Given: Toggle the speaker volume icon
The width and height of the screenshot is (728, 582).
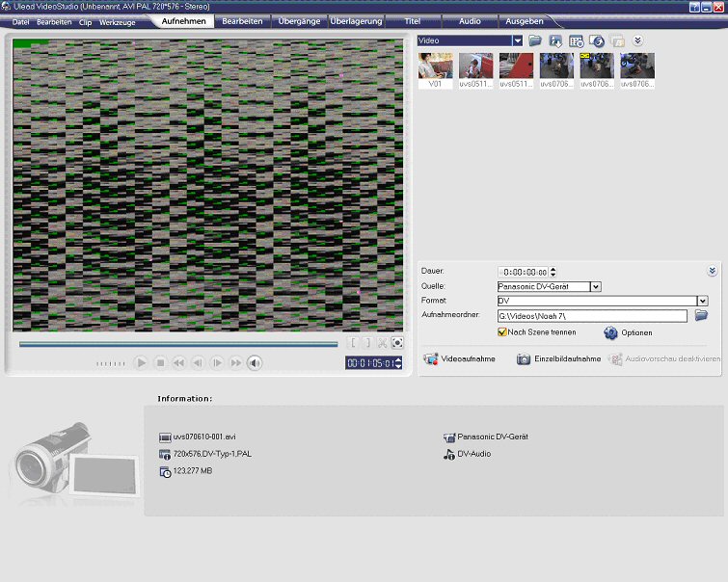Looking at the screenshot, I should 255,363.
